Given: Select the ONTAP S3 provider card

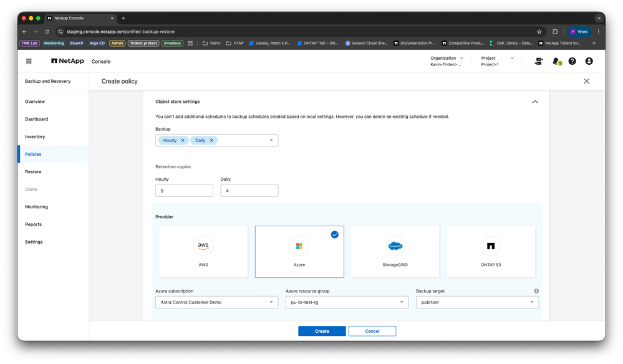Looking at the screenshot, I should click(491, 252).
